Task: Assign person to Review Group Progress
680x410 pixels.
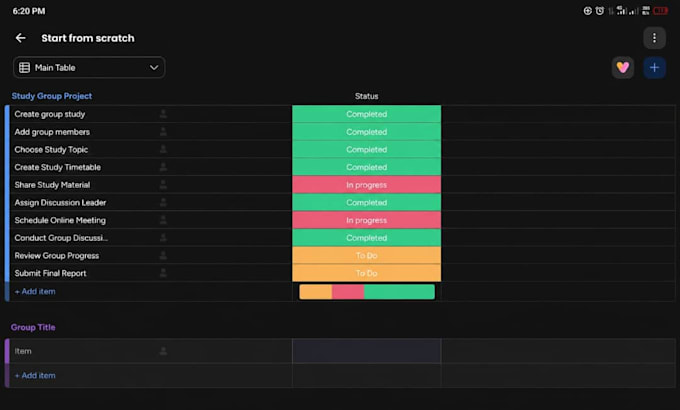Action: click(163, 256)
